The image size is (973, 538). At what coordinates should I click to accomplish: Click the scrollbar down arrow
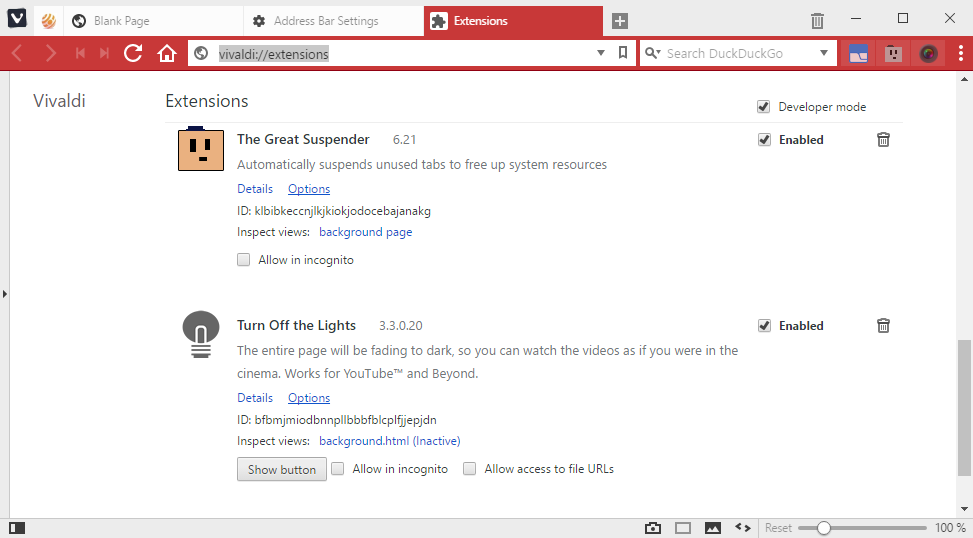[964, 509]
